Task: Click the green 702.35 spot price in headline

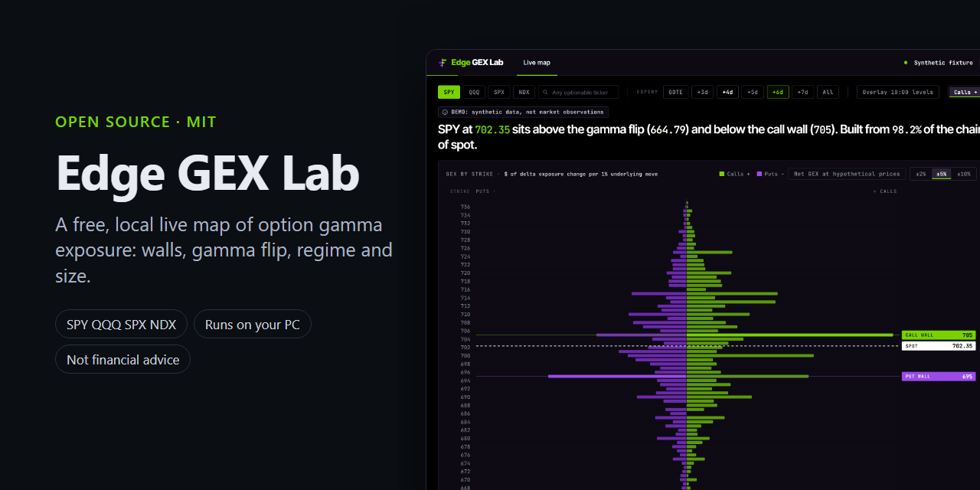Action: click(492, 130)
